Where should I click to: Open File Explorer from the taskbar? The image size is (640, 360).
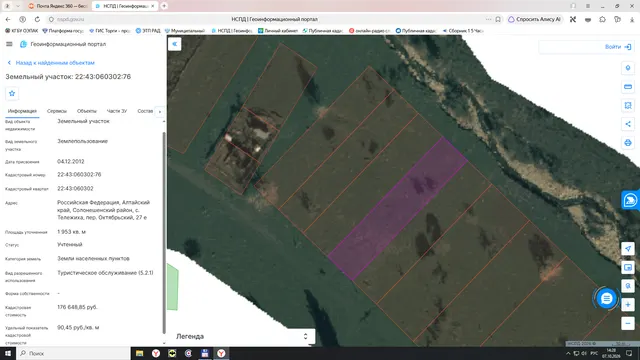[140, 353]
